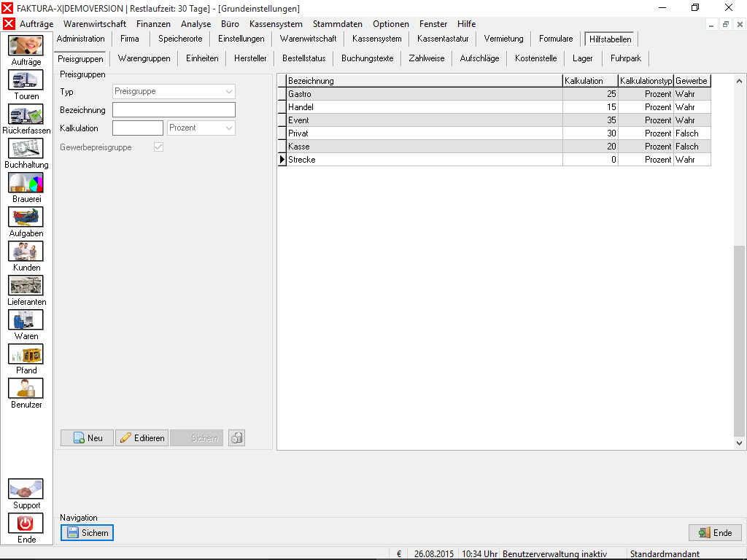
Task: Click the FAKTURA-X logo in menu bar
Action: click(x=9, y=23)
